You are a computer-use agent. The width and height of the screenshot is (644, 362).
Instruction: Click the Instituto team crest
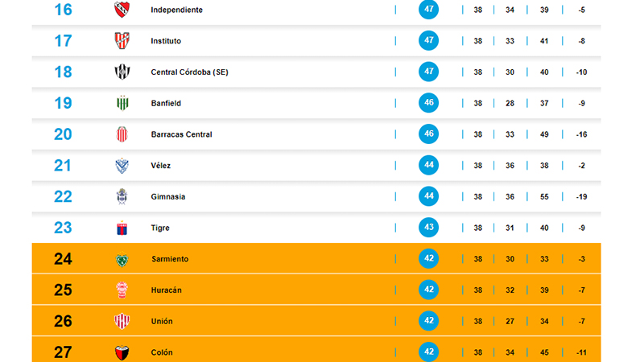(x=122, y=40)
